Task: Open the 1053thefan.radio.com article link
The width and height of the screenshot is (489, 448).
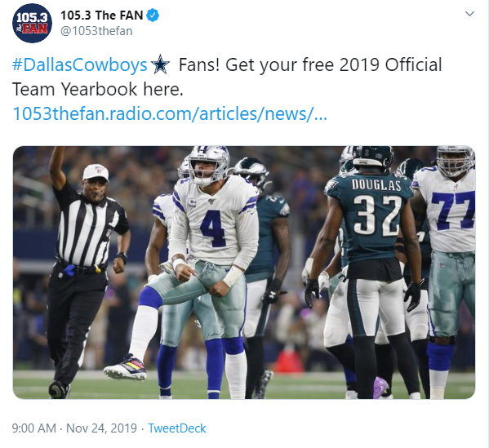Action: click(170, 113)
